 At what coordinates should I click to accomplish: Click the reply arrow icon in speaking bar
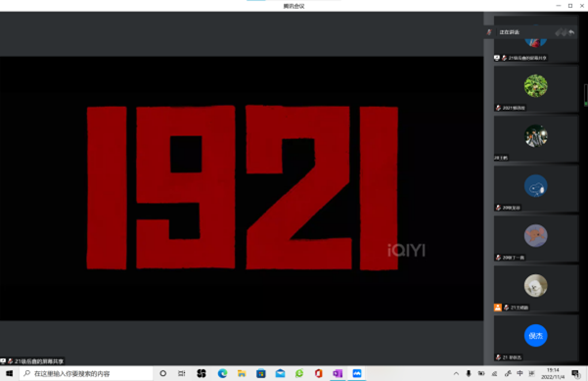(x=571, y=32)
